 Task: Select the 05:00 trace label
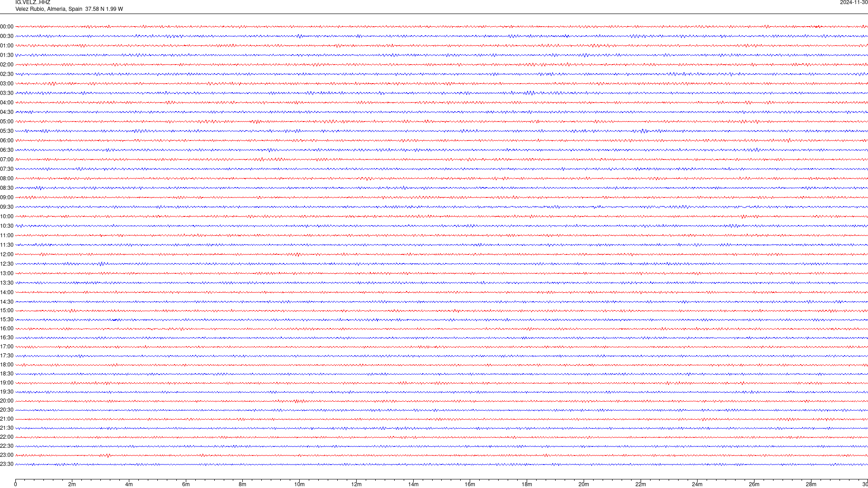pyautogui.click(x=7, y=122)
